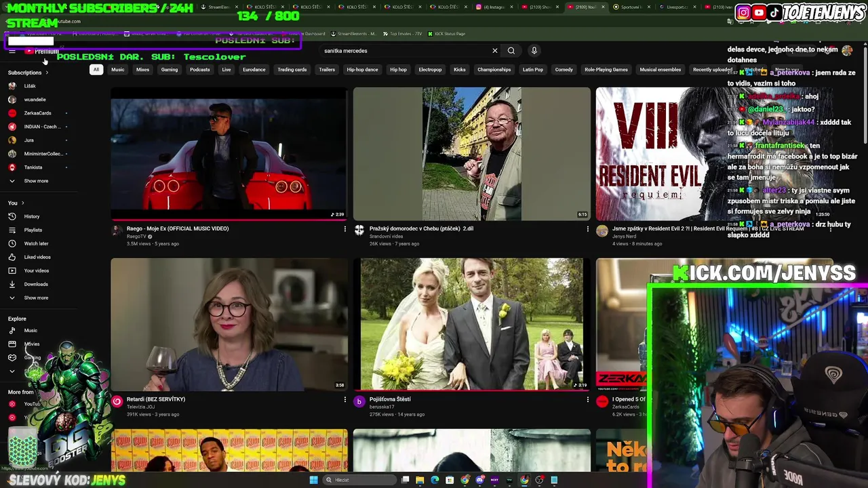Screen dimensions: 868x488
Task: Open the Playlists icon
Action: 12,230
